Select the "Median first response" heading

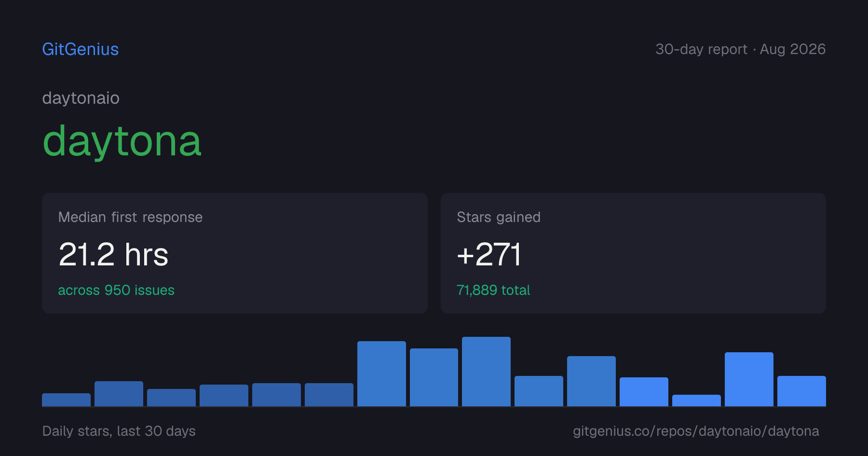pos(130,217)
